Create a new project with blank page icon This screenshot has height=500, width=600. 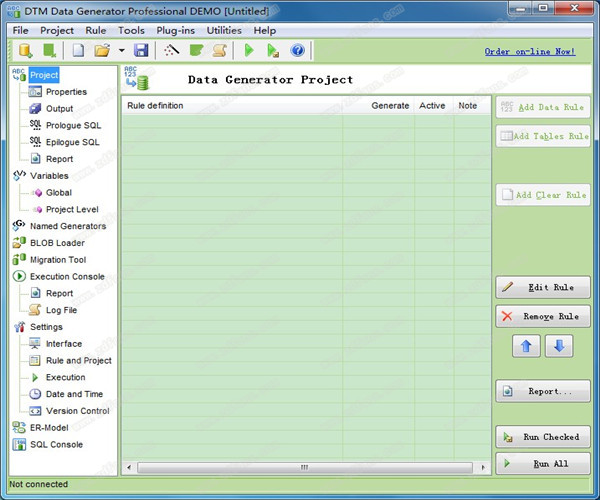pos(78,50)
